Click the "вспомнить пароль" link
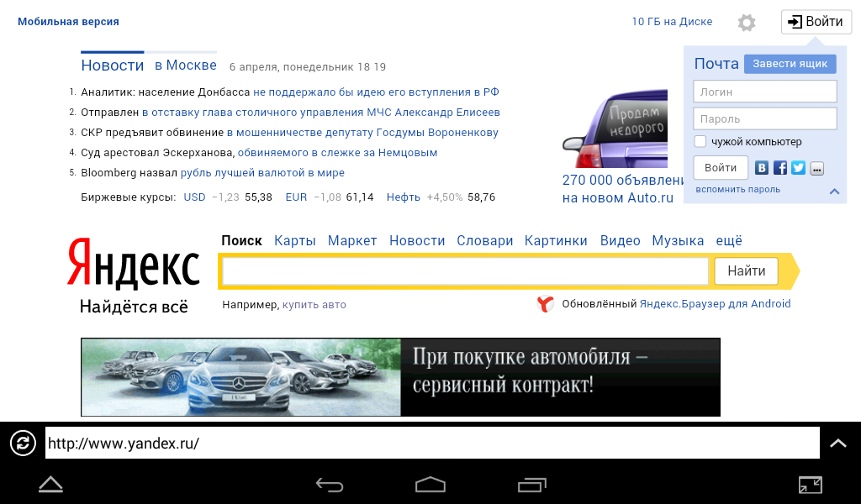 click(x=738, y=189)
